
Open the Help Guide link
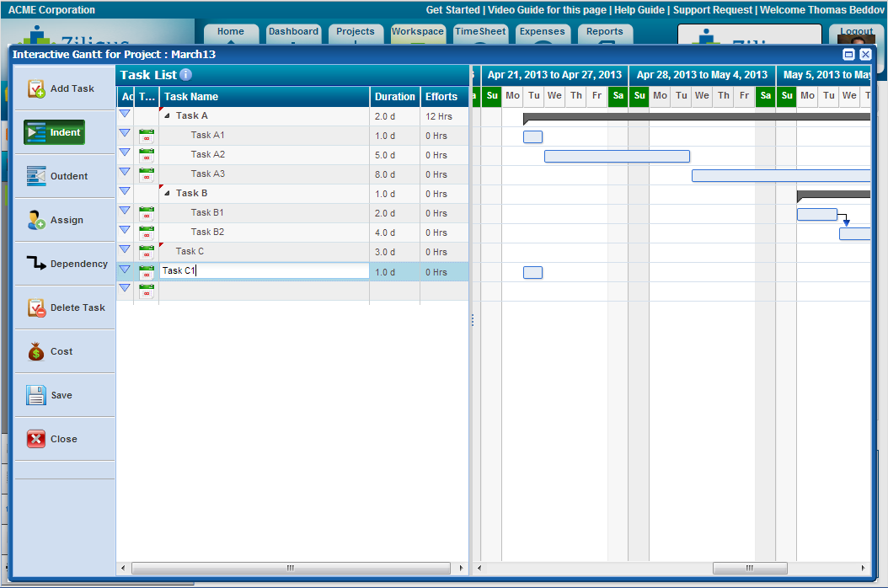coord(639,10)
